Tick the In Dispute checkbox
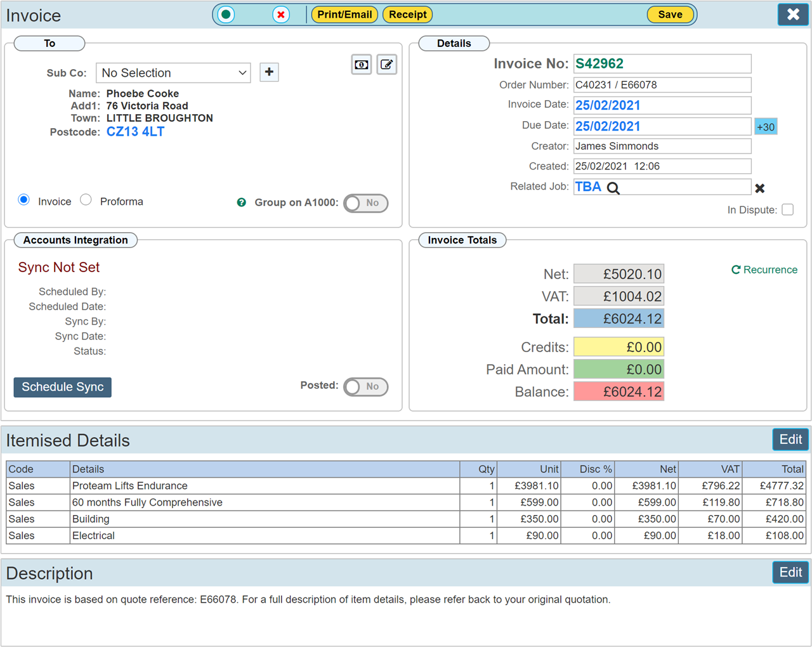This screenshot has width=812, height=647. 788,209
